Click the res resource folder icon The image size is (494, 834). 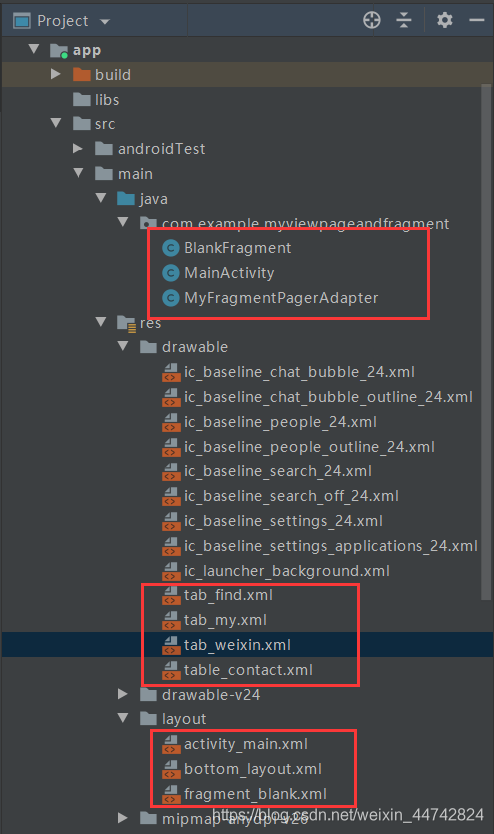coord(127,323)
